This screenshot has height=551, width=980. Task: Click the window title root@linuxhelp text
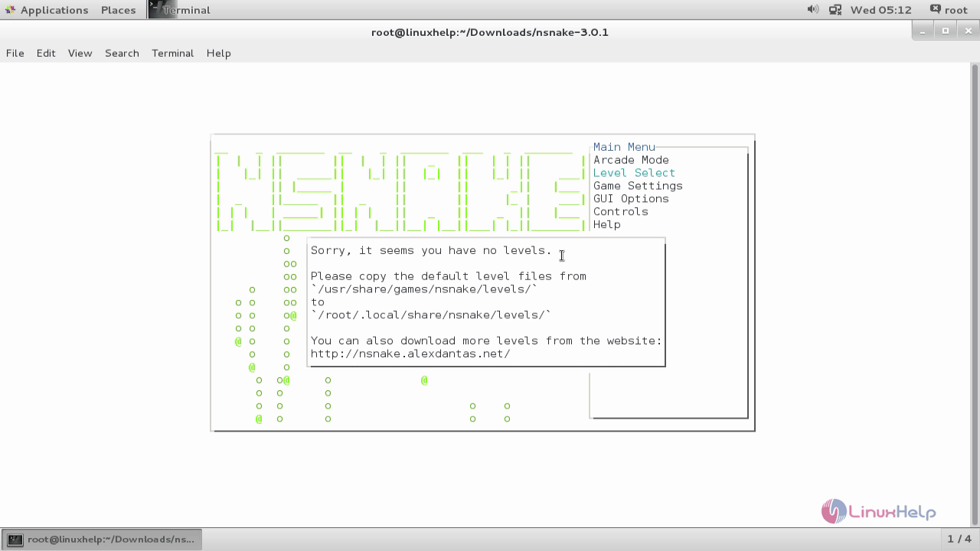point(490,32)
